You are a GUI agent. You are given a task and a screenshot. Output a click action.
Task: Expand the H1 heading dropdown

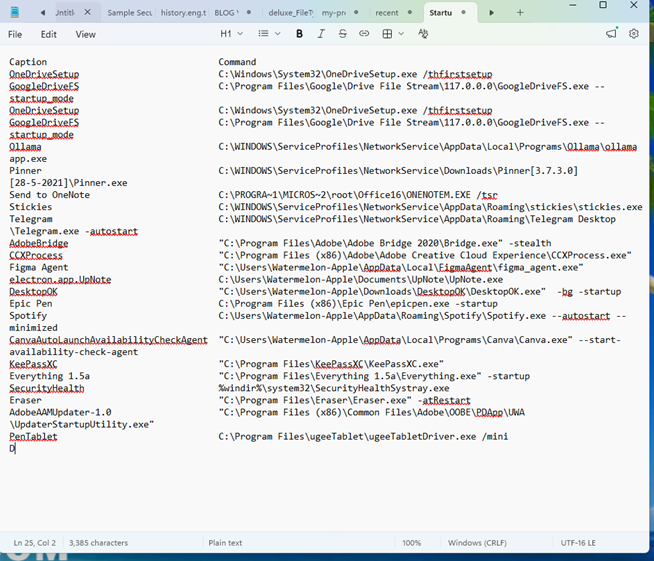pos(231,34)
